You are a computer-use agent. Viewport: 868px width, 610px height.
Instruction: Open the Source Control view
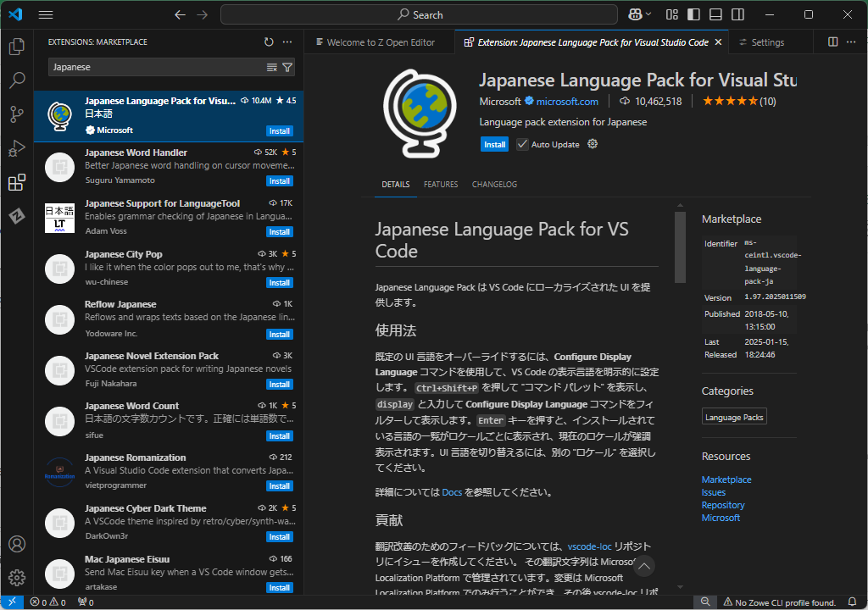pyautogui.click(x=16, y=114)
